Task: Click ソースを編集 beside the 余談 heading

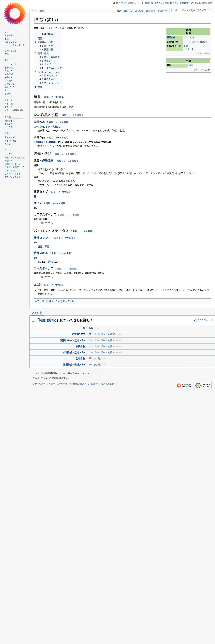Action: 57,285
